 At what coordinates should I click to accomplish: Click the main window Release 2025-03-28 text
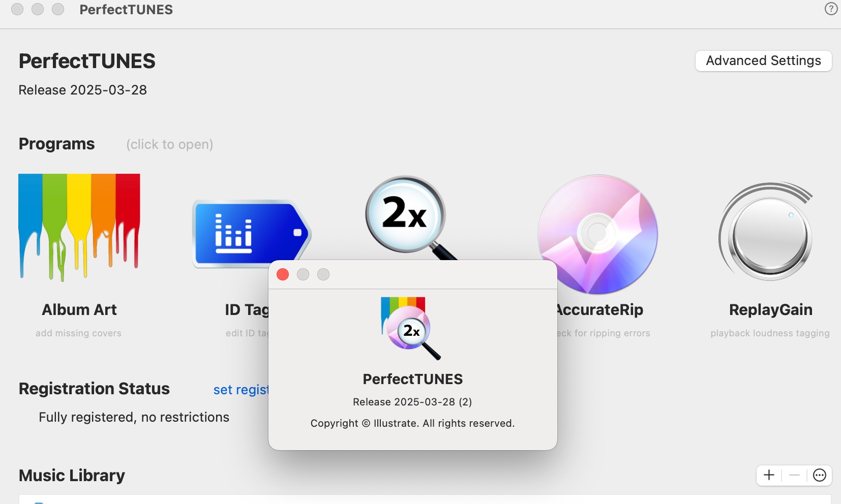coord(82,90)
